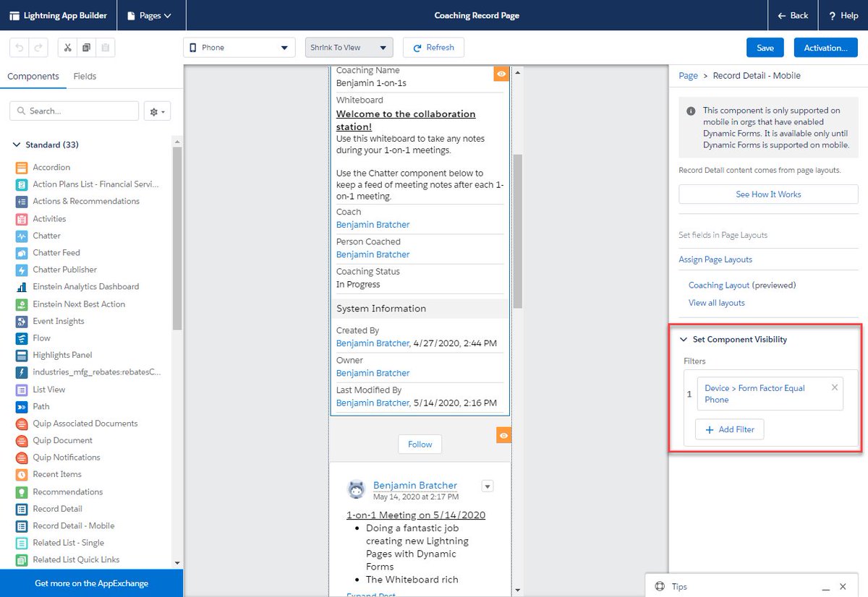Click the Save button

pyautogui.click(x=765, y=48)
